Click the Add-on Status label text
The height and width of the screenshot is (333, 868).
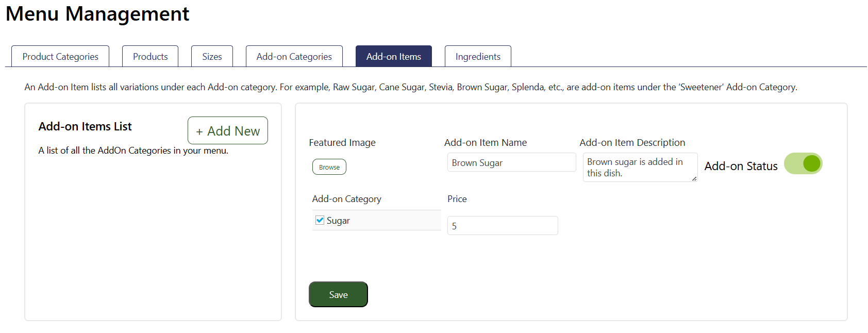741,166
